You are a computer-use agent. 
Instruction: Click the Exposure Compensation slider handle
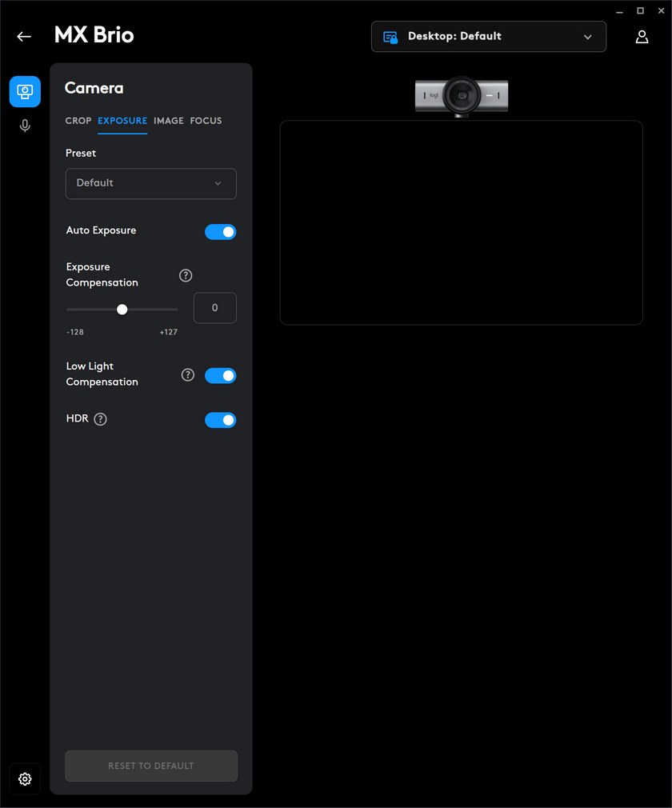(x=122, y=309)
